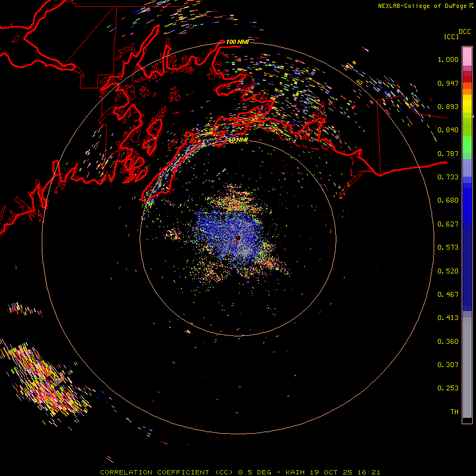476x476 pixels.
Task: Pick the light periwinkle color bar segment
Action: [467, 168]
